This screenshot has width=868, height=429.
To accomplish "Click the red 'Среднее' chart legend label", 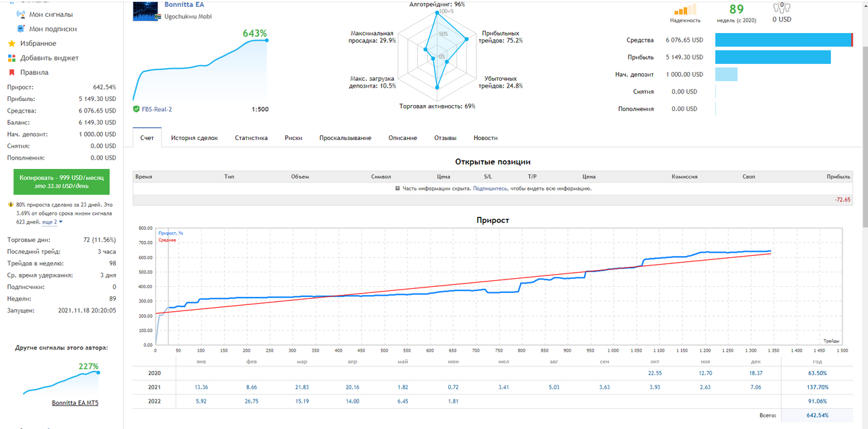I will [x=167, y=240].
